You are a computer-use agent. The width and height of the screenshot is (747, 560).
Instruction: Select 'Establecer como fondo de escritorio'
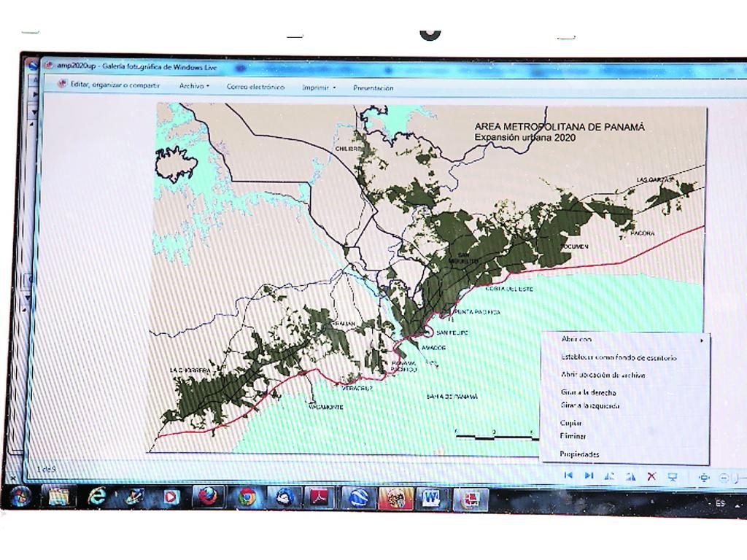click(x=618, y=358)
